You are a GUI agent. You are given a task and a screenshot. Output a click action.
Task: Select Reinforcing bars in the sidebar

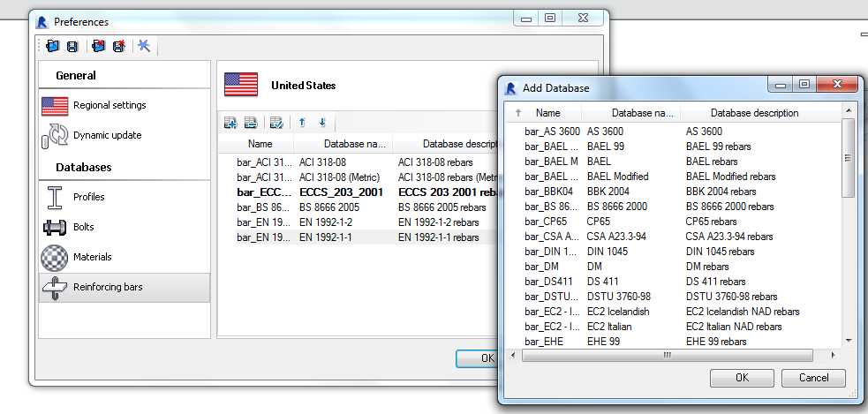125,287
